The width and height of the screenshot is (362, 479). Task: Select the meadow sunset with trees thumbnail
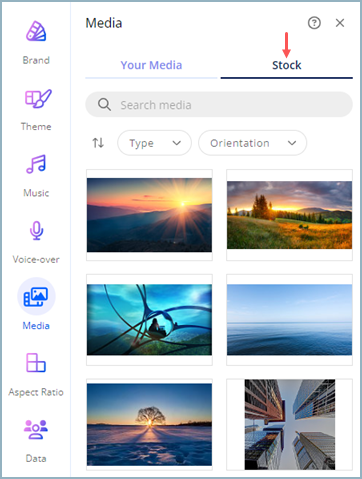click(x=289, y=215)
